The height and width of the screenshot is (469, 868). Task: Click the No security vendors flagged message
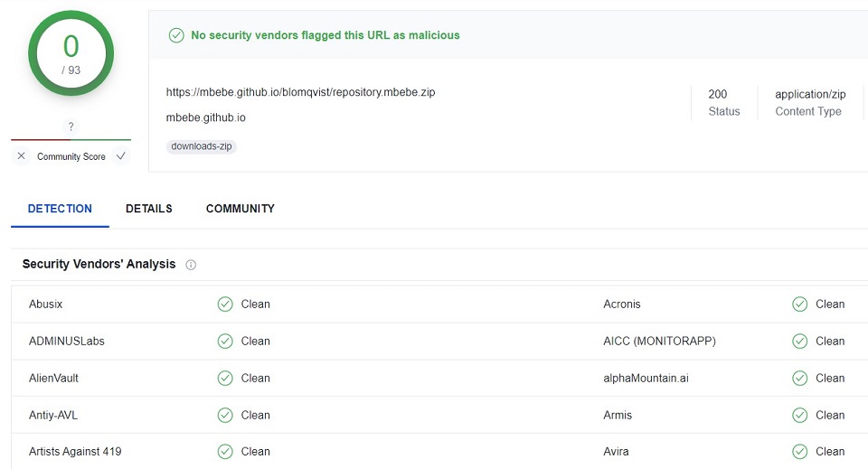tap(325, 35)
